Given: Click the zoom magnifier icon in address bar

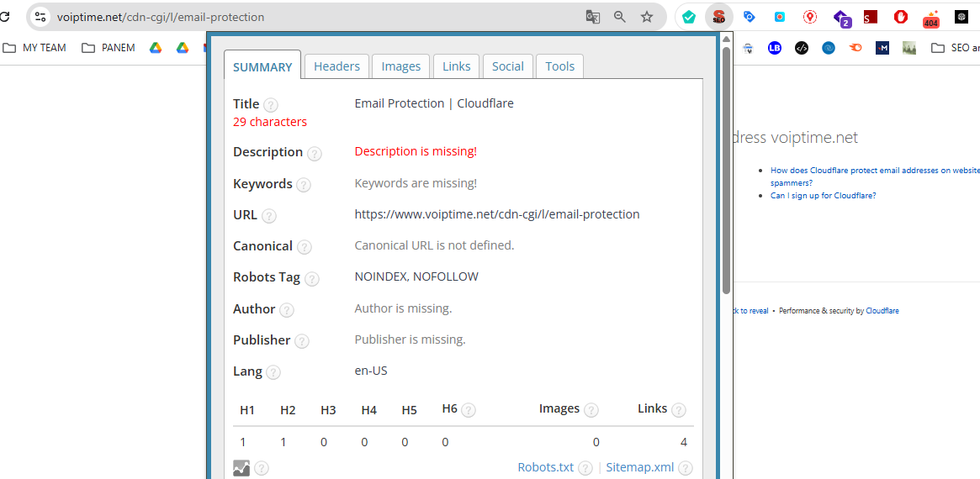Looking at the screenshot, I should tap(619, 17).
